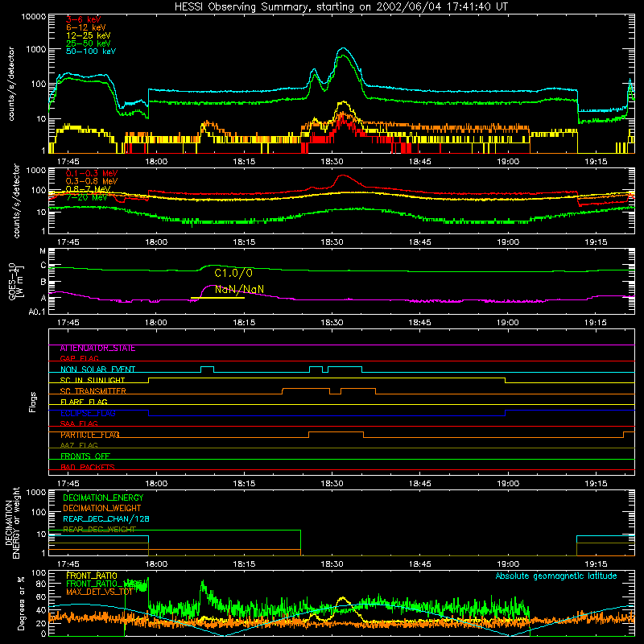Image resolution: width=644 pixels, height=644 pixels.
Task: Click the C1.0/0 flare class annotation
Action: coord(233,273)
